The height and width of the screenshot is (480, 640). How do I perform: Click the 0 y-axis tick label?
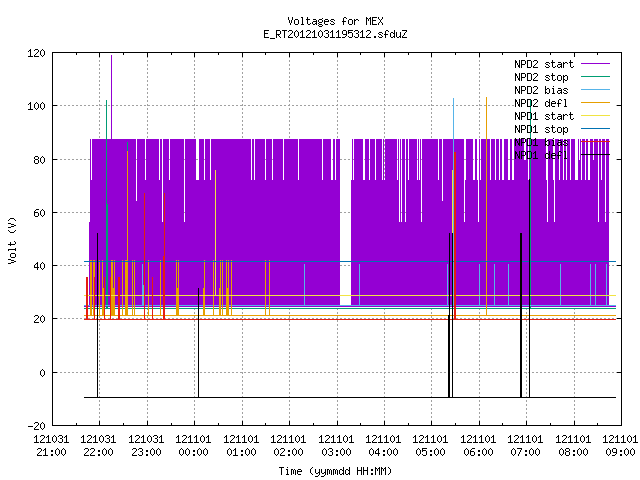42,373
